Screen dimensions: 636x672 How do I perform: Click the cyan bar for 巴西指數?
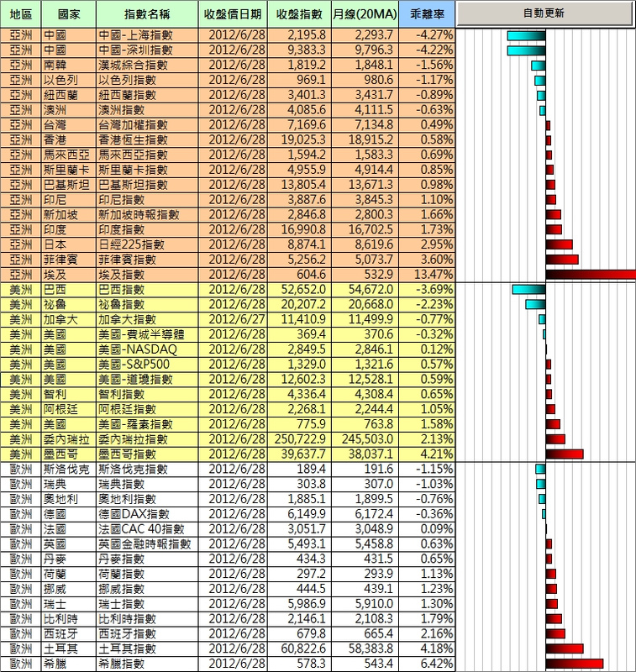[528, 290]
